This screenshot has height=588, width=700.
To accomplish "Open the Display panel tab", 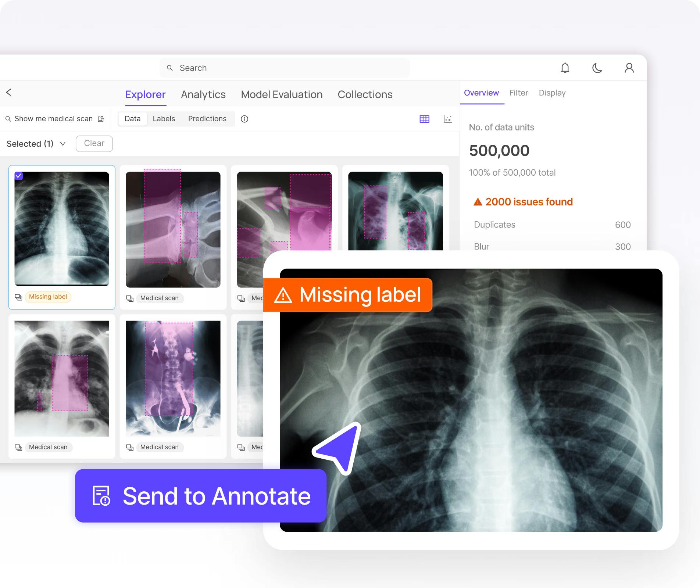I will point(552,93).
